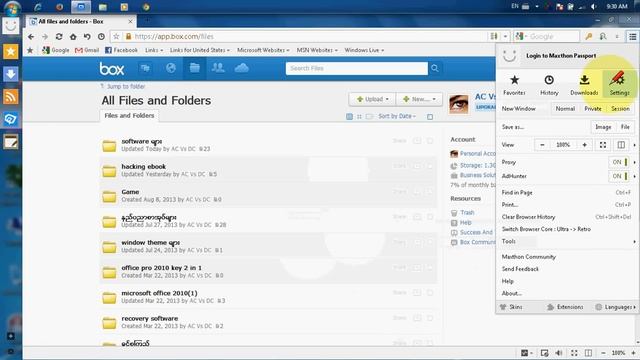Check the box for 'microsoft office 2010(1)' row
Image resolution: width=640 pixels, height=360 pixels.
(x=430, y=293)
